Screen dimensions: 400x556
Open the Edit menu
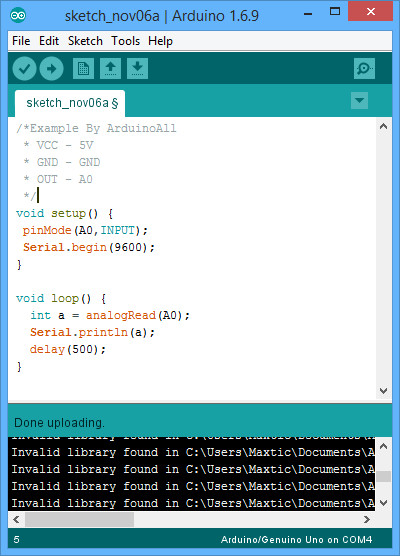coord(49,41)
